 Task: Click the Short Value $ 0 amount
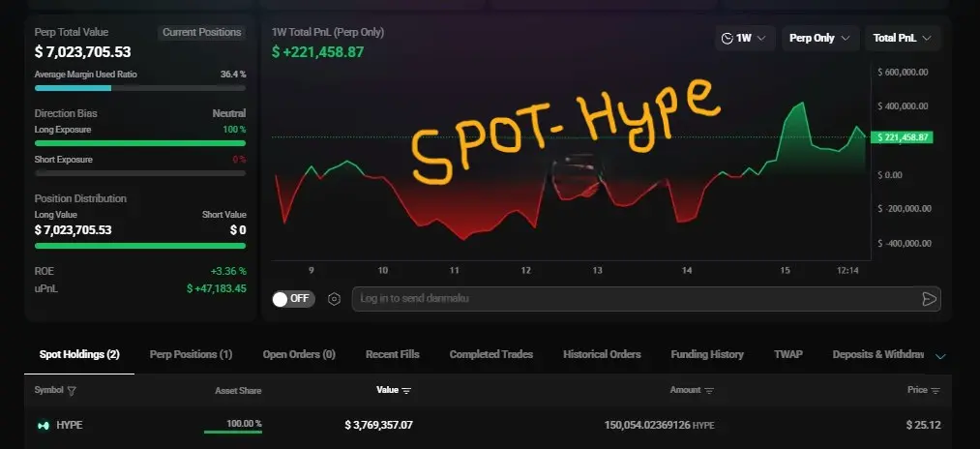click(x=238, y=230)
